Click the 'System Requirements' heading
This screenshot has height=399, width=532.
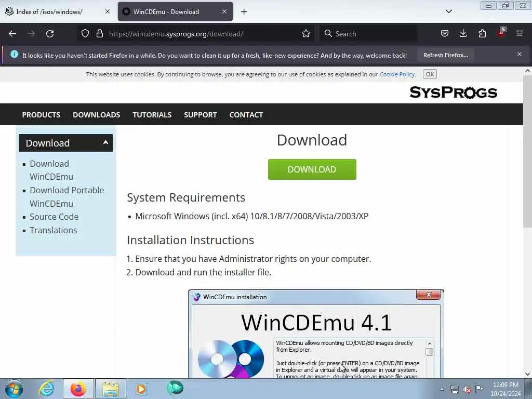click(x=186, y=197)
